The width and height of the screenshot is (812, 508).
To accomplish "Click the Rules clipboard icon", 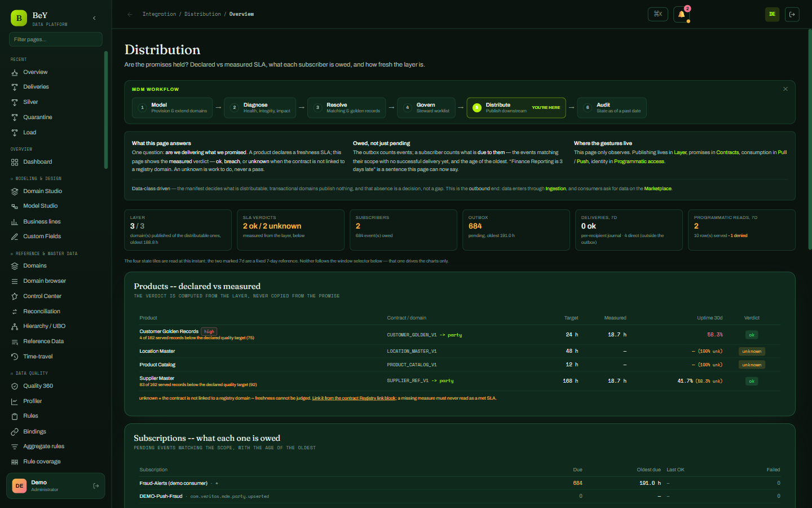I will point(15,416).
